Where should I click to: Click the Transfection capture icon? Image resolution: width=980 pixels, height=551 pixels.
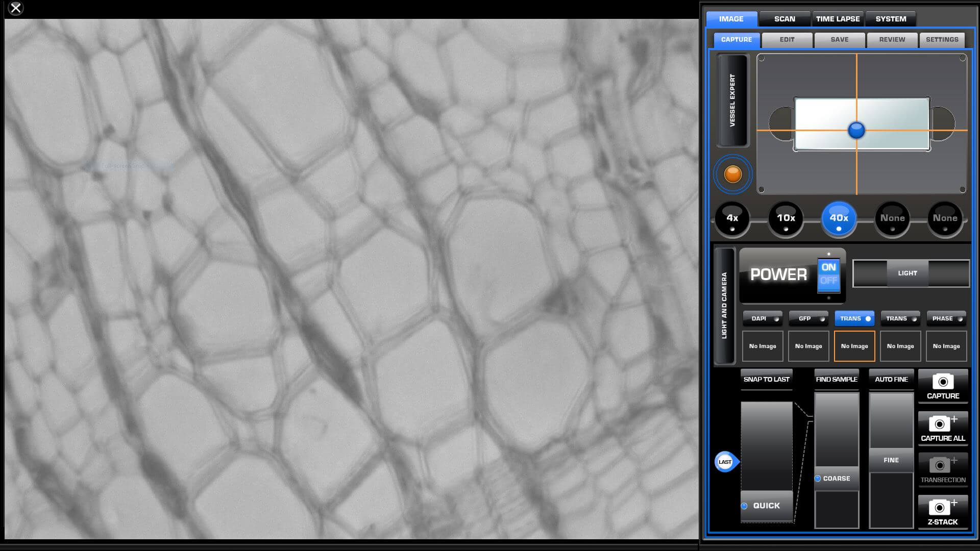(x=942, y=469)
